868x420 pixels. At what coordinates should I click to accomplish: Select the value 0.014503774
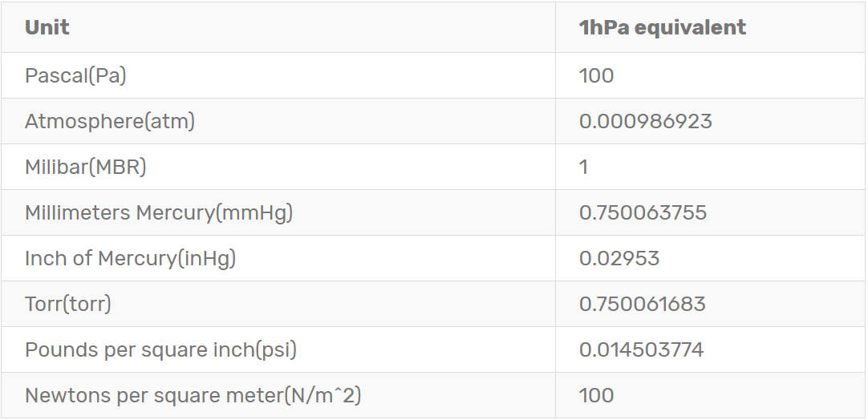click(x=641, y=350)
